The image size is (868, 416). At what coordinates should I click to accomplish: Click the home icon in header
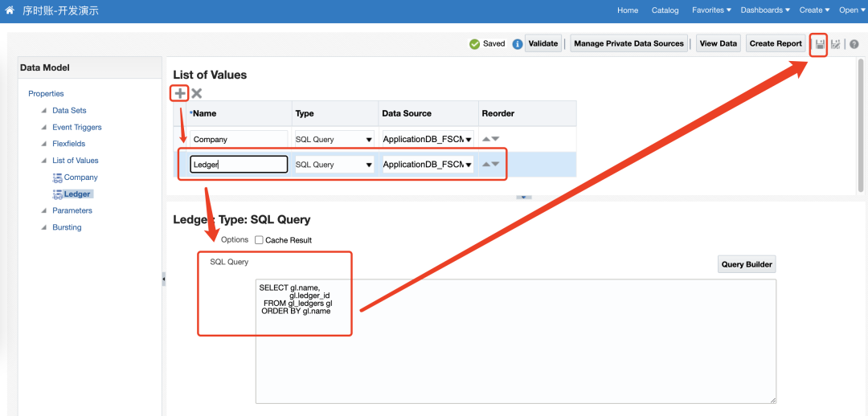10,10
